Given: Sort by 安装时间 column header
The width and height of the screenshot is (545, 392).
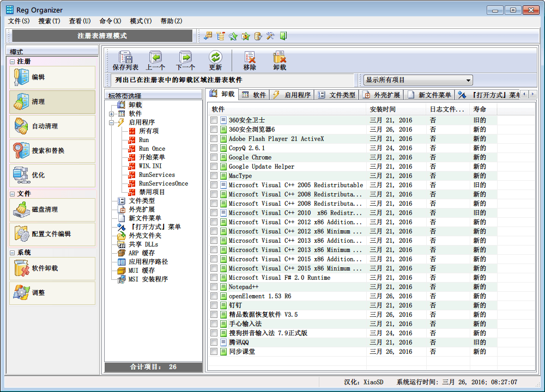Looking at the screenshot, I should pos(396,109).
